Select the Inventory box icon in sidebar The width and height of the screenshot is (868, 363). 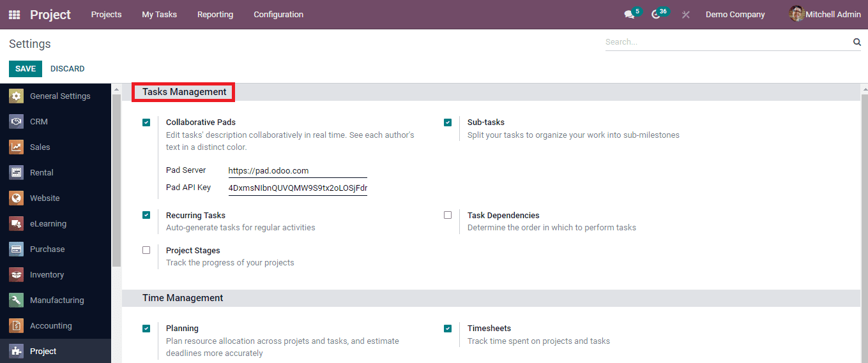click(17, 274)
